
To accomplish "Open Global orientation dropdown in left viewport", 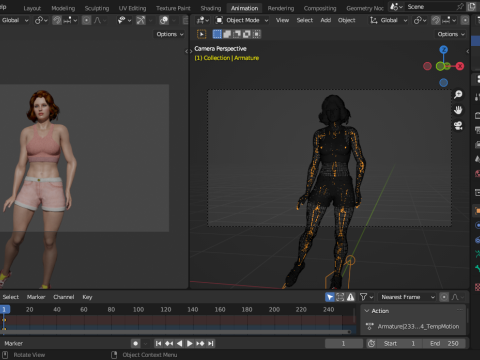I will [15, 20].
